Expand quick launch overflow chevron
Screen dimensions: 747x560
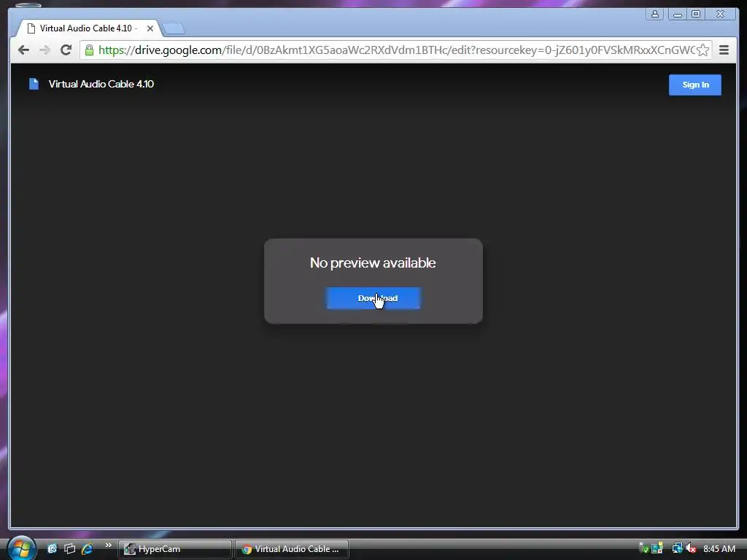[x=108, y=545]
